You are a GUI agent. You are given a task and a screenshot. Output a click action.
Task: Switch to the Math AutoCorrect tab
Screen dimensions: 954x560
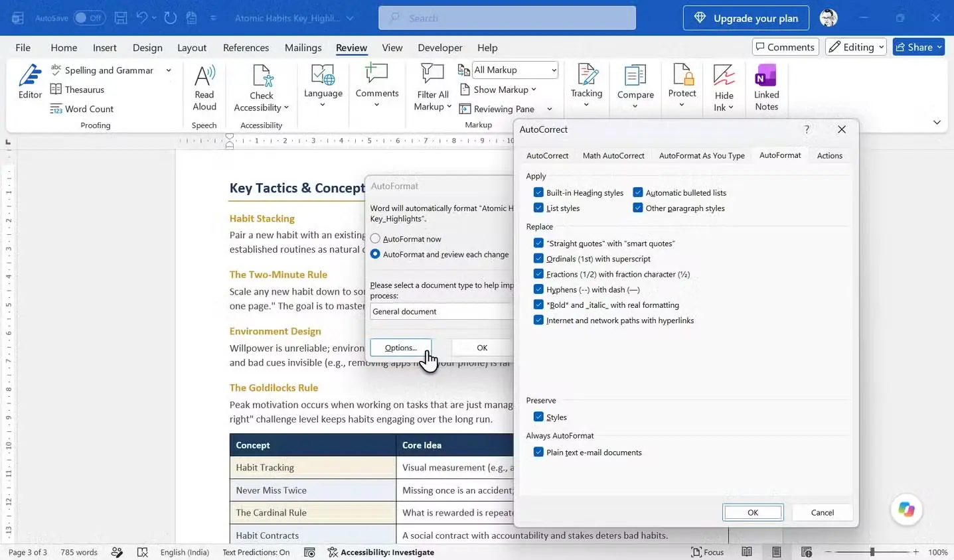(x=613, y=156)
